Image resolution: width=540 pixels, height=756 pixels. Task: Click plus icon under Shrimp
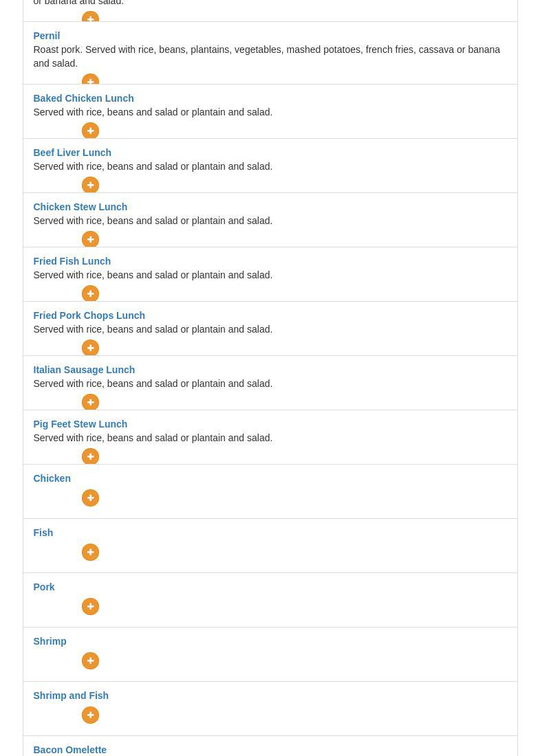(90, 660)
